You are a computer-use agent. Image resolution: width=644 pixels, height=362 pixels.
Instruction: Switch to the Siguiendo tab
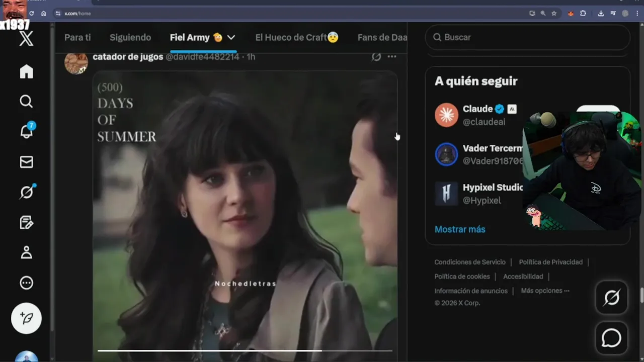click(x=130, y=37)
